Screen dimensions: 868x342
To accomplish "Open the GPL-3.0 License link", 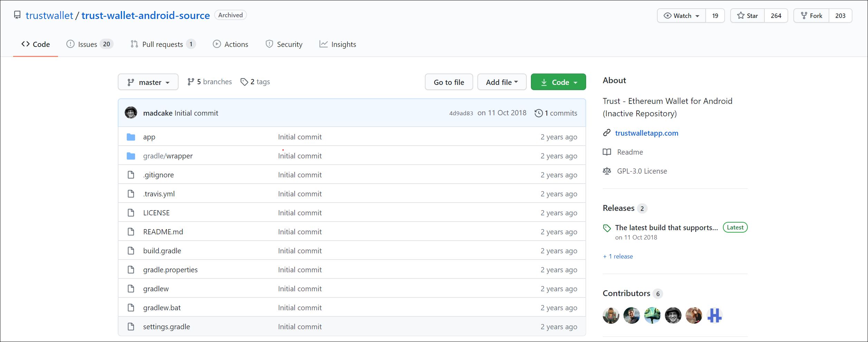I will tap(642, 171).
